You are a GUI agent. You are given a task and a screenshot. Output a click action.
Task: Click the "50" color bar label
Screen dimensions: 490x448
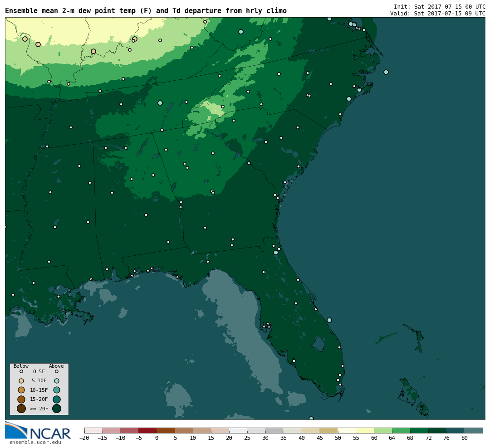(338, 438)
